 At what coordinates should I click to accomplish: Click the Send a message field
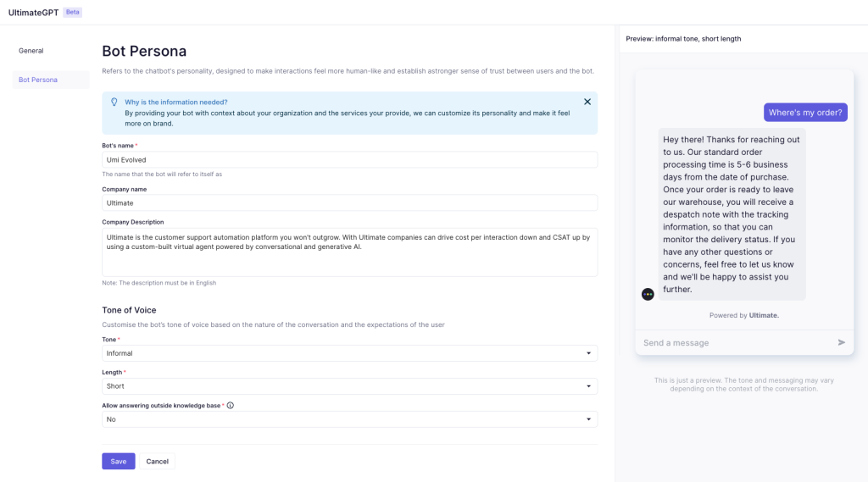[737, 343]
